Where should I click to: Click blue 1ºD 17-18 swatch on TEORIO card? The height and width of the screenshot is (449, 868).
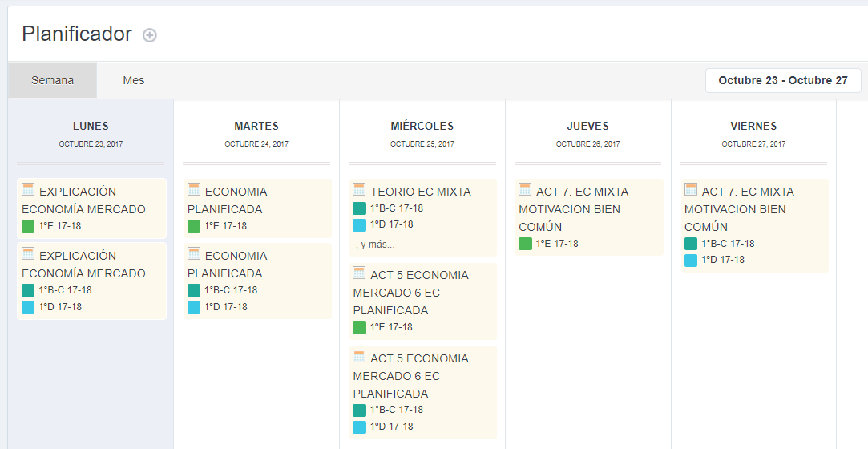(x=359, y=224)
